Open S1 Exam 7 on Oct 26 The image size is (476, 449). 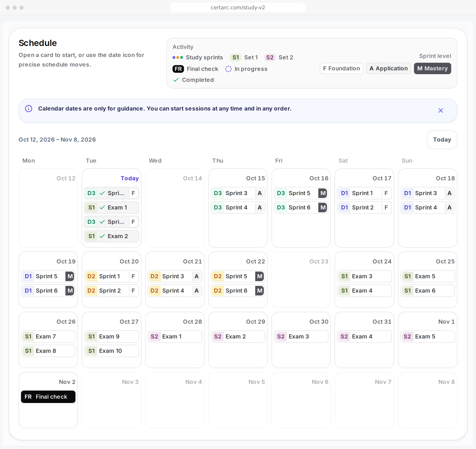coord(48,337)
